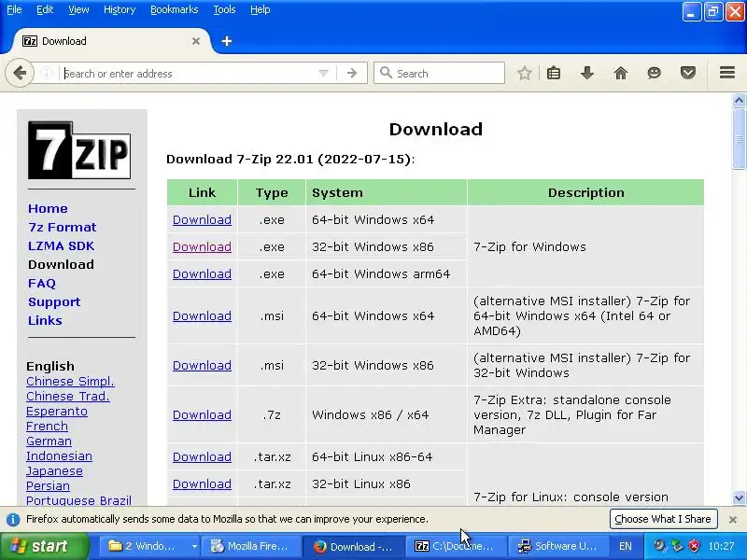Image resolution: width=747 pixels, height=560 pixels.
Task: Click the Go arrow in address bar
Action: tap(352, 74)
